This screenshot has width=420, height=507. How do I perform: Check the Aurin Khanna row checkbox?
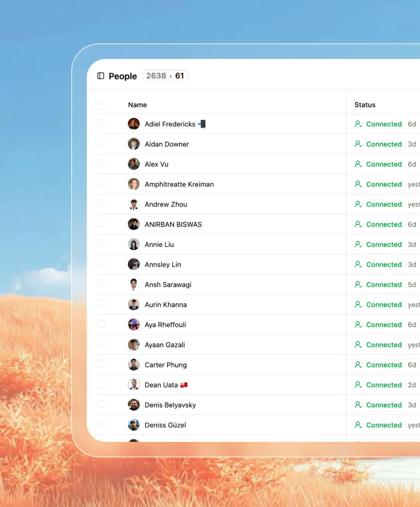(101, 304)
